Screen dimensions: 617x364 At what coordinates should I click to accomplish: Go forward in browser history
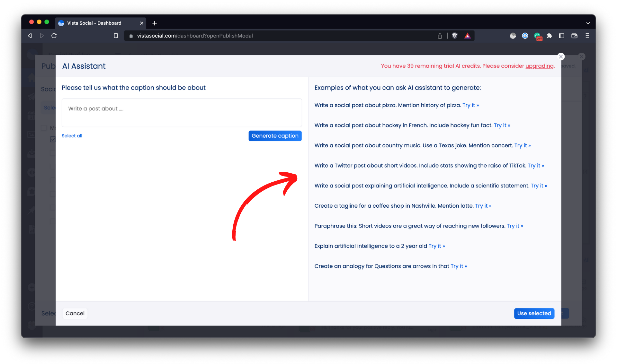[41, 36]
